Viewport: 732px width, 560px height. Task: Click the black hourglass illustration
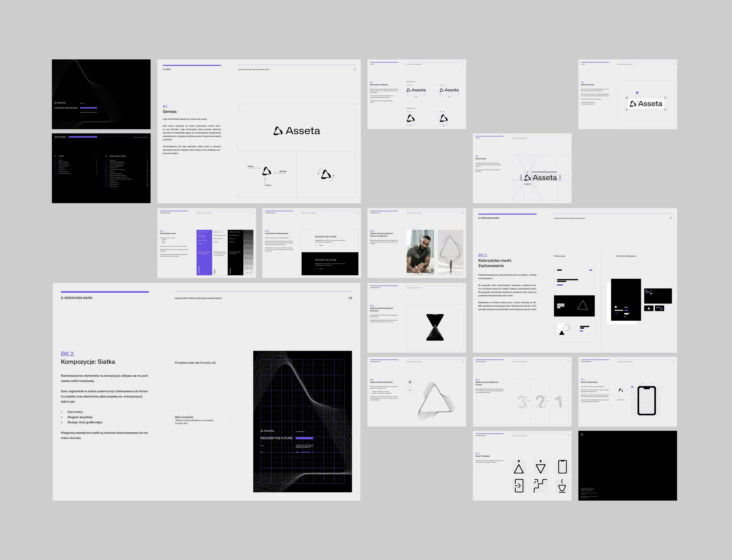coord(435,327)
